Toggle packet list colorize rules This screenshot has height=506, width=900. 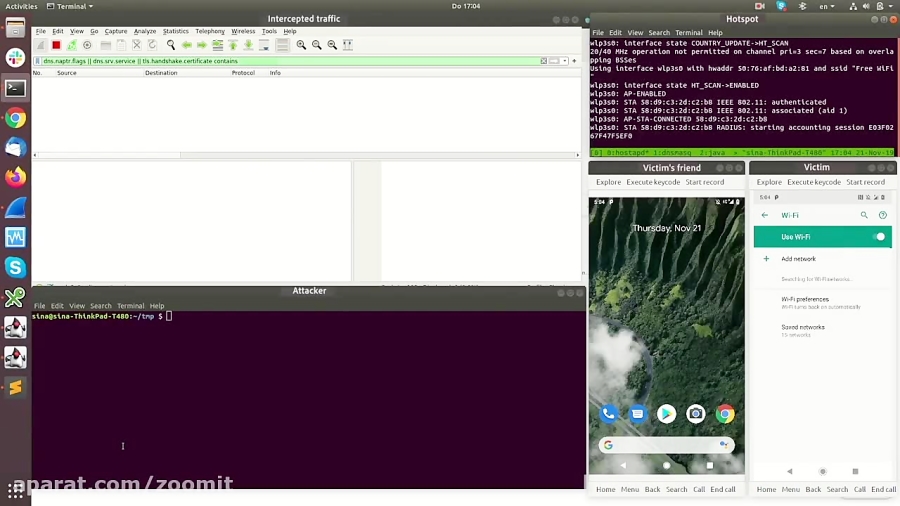point(282,45)
